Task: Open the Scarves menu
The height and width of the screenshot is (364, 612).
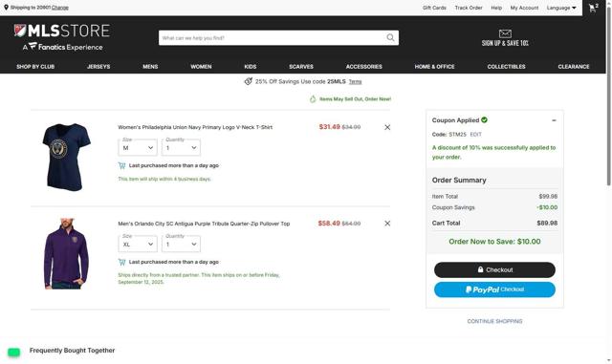Action: click(x=301, y=67)
